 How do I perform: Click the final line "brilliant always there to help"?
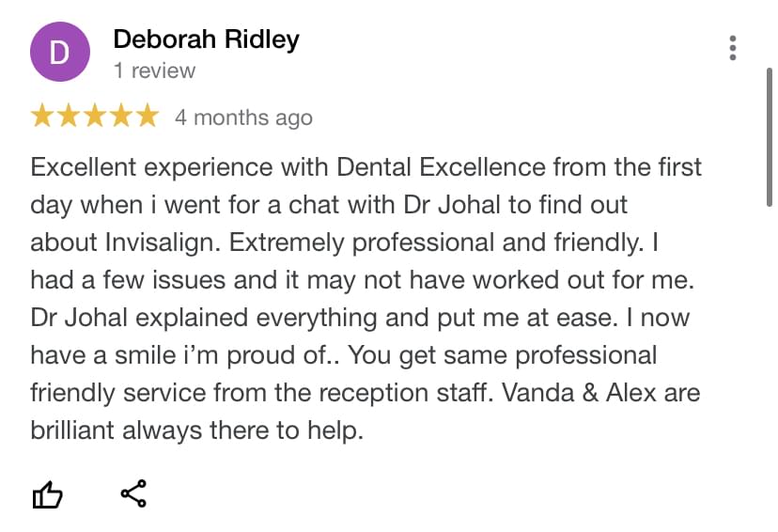pyautogui.click(x=197, y=430)
